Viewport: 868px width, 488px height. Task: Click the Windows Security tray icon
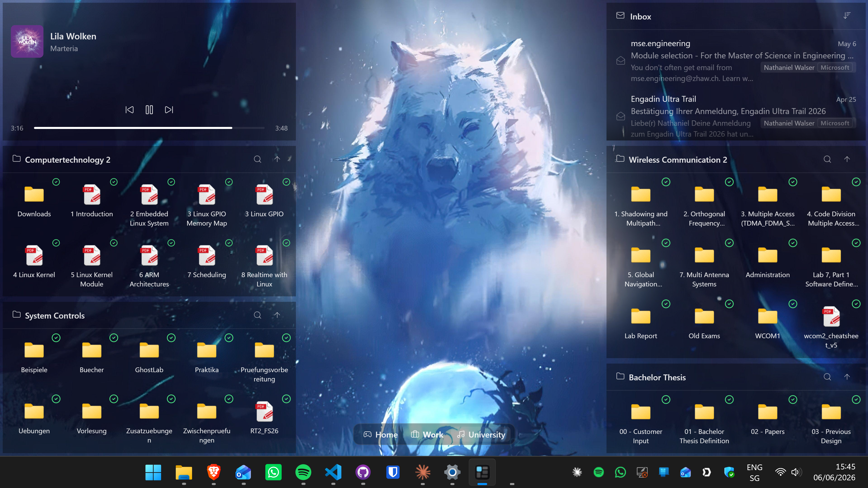(x=729, y=472)
